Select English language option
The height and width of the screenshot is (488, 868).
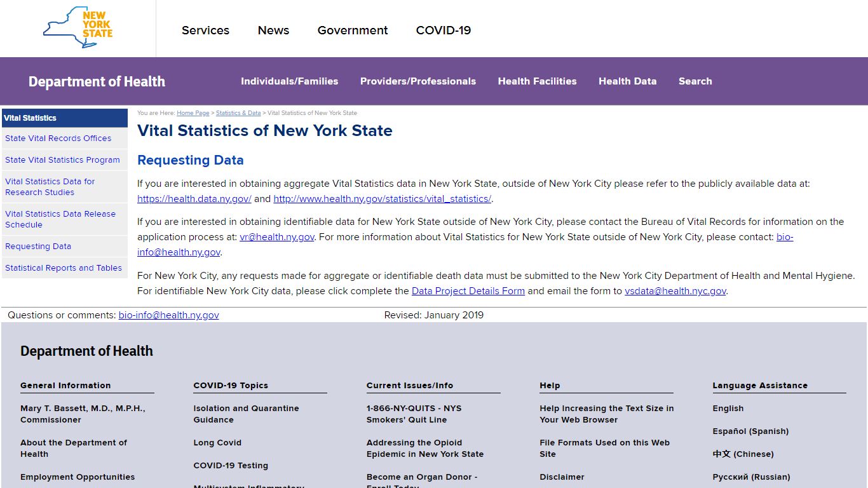[x=728, y=409]
